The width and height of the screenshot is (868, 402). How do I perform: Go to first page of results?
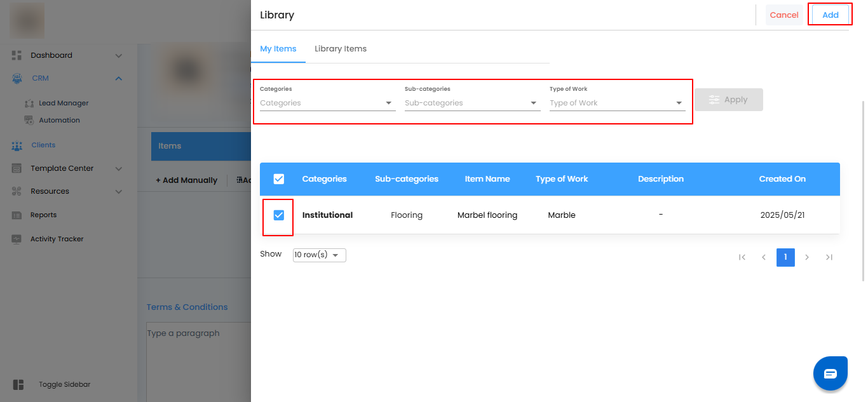click(742, 257)
